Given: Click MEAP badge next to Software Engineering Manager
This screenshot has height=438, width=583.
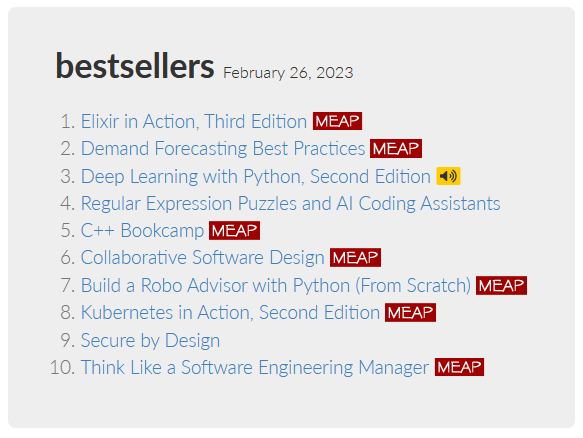Looking at the screenshot, I should pyautogui.click(x=460, y=367).
